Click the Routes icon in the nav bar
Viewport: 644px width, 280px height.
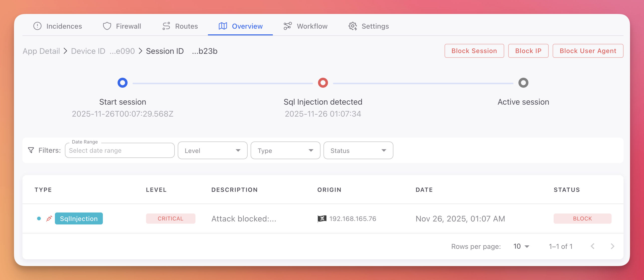point(166,26)
